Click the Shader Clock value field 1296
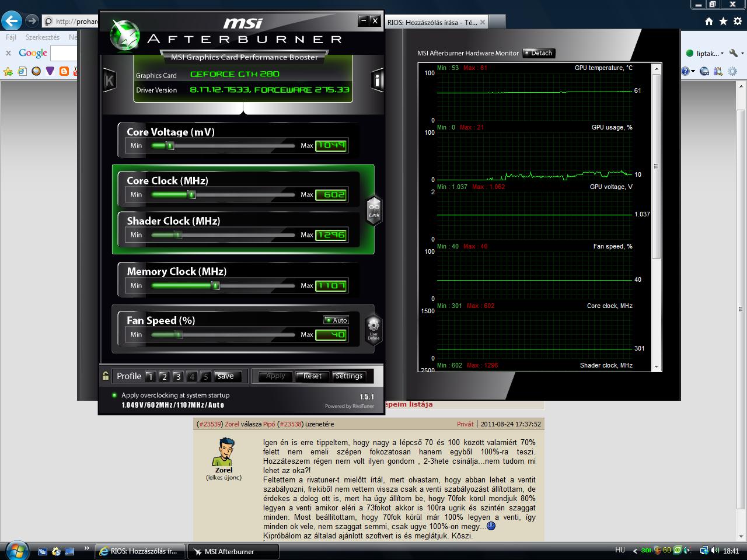747x560 pixels. click(x=331, y=235)
